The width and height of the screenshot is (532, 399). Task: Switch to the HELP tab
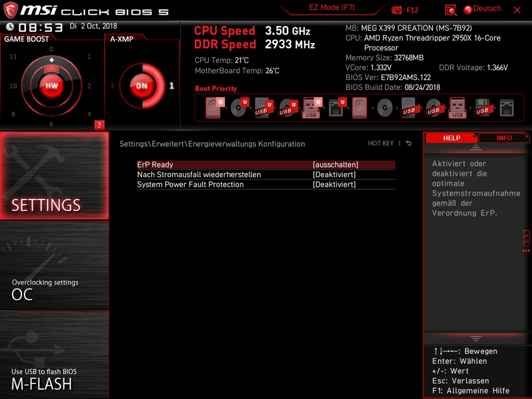452,138
